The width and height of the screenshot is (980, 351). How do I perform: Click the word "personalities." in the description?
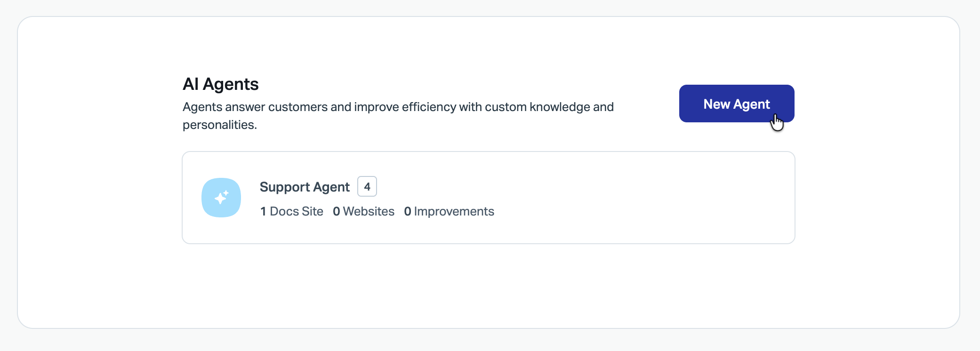pyautogui.click(x=219, y=125)
